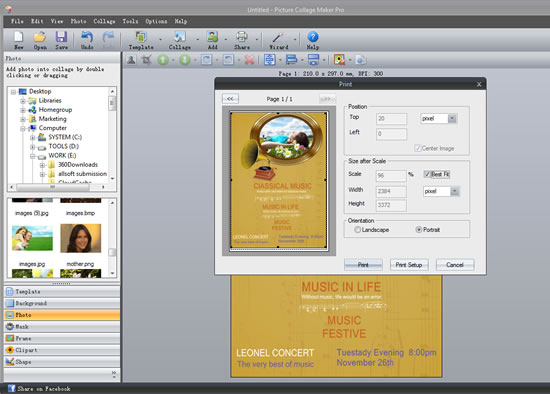Click the Collage toolbar icon
The image size is (550, 394).
(180, 37)
